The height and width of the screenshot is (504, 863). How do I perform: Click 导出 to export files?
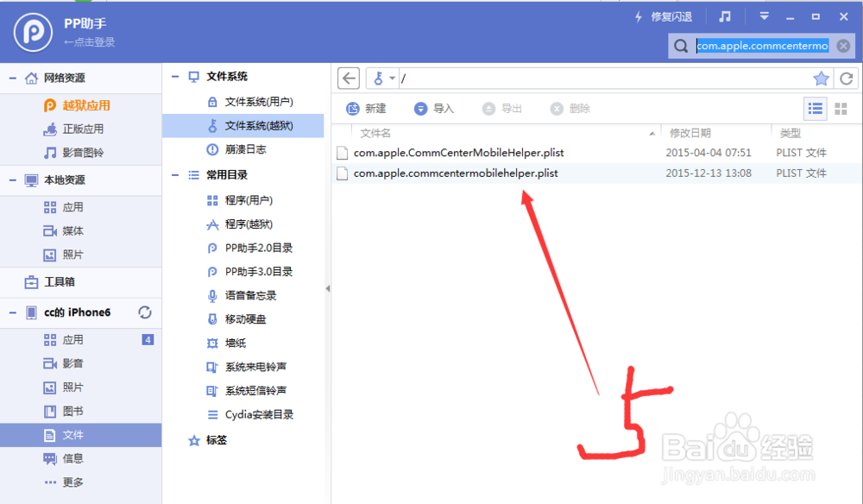point(502,109)
